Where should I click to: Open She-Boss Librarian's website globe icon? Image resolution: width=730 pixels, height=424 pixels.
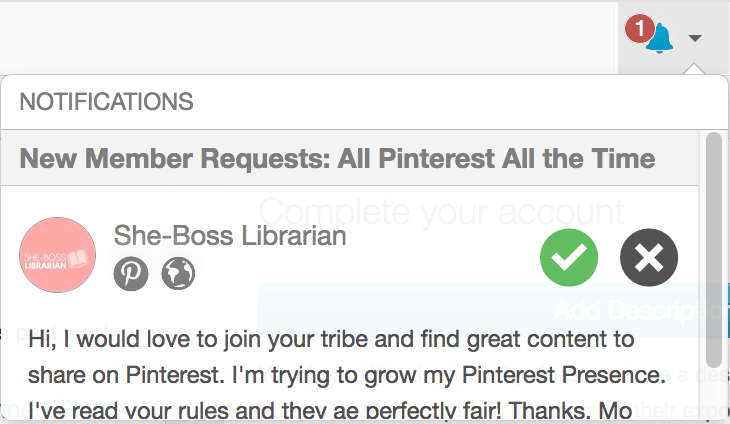(178, 273)
